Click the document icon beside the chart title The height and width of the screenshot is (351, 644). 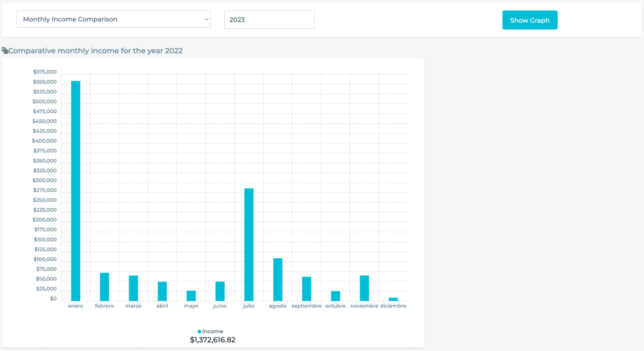pyautogui.click(x=5, y=51)
